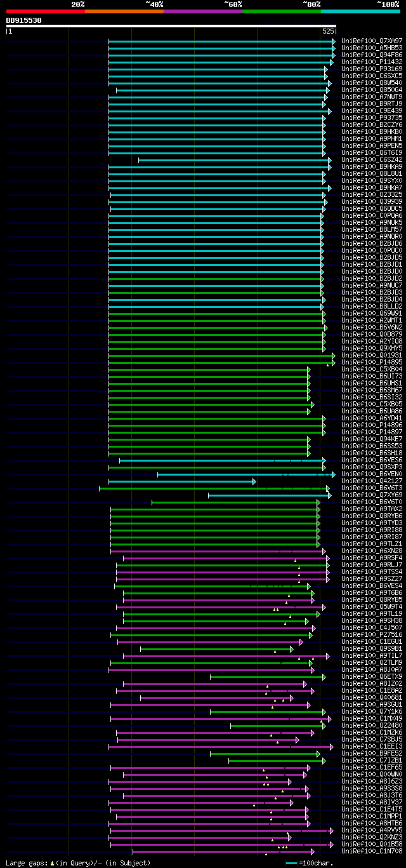Select label UniRef100_Q6ETX9
This screenshot has width=406, height=868.
[372, 676]
